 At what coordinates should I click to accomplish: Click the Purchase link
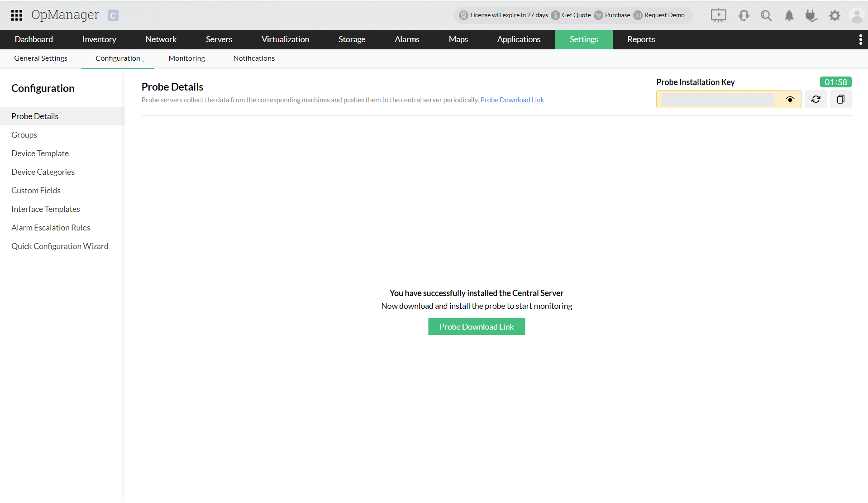[x=617, y=15]
